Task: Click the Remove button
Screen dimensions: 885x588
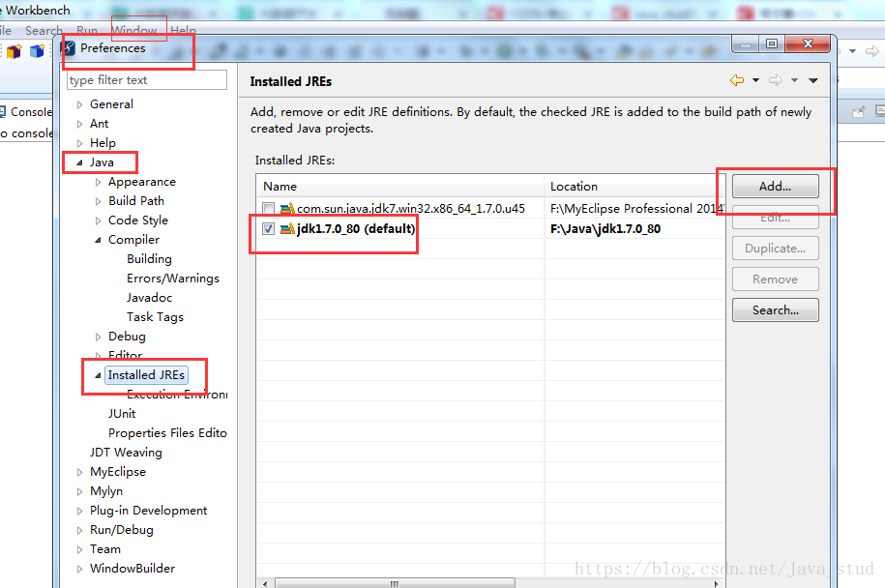Action: click(x=775, y=279)
